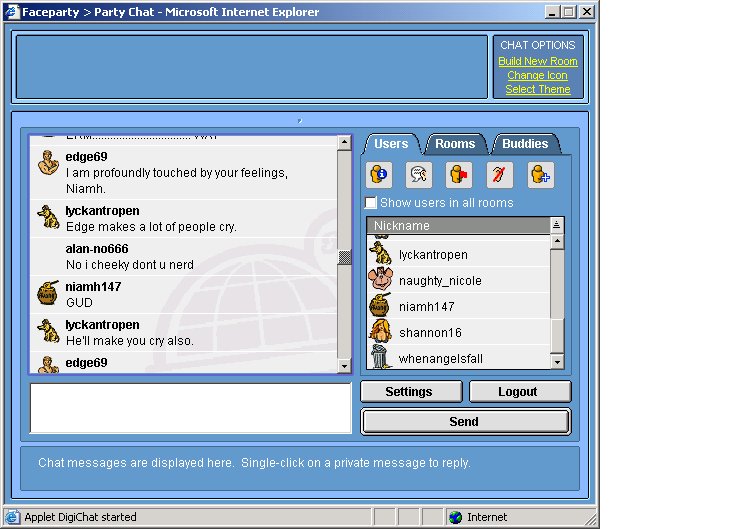Click edge69's avatar beside 'profoundly touched' message
The image size is (734, 529).
coord(48,163)
